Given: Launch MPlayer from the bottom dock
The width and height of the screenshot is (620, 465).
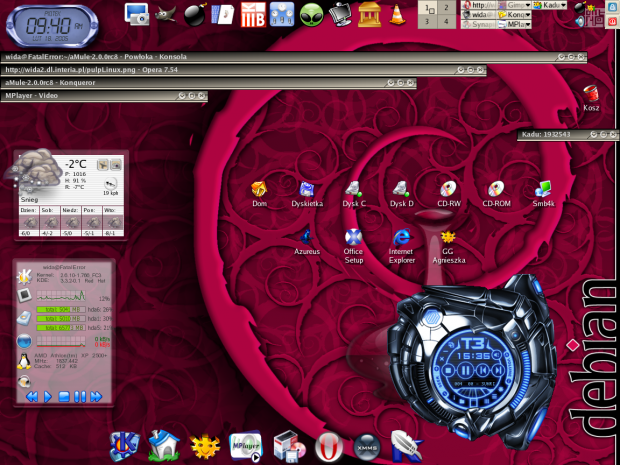Looking at the screenshot, I should coord(245,446).
